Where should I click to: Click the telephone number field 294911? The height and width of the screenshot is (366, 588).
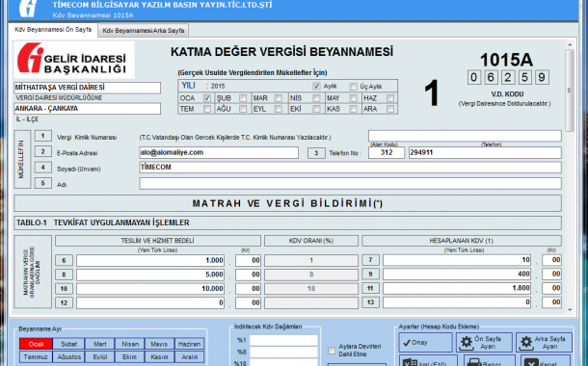485,152
